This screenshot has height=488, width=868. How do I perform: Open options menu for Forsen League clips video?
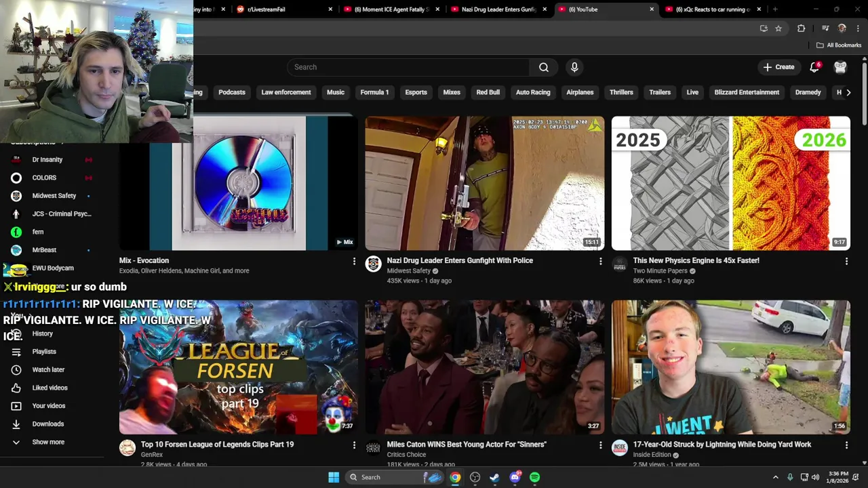(354, 445)
